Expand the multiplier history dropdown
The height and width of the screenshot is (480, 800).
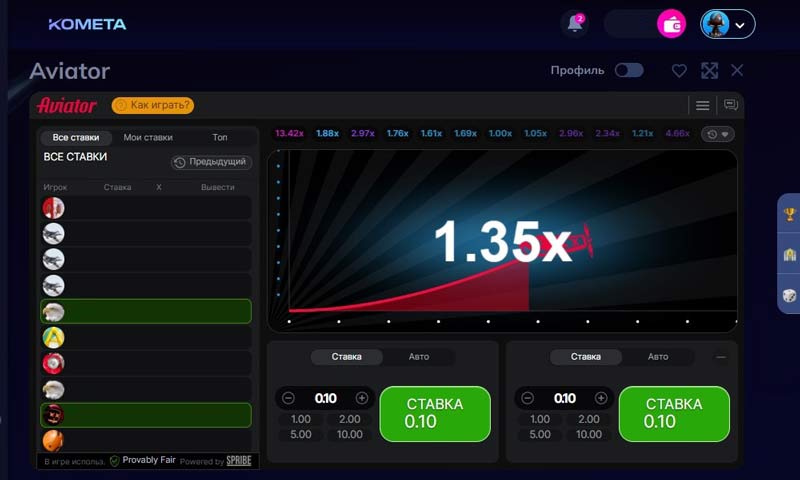717,134
